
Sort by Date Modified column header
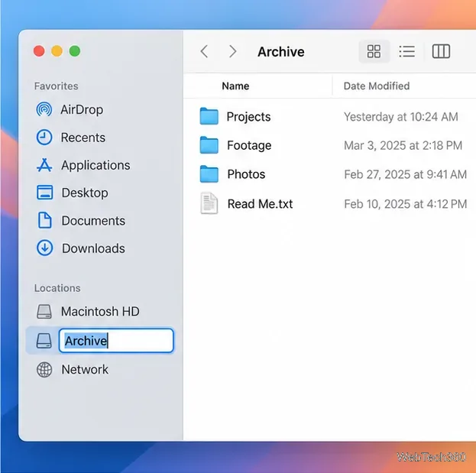pos(377,86)
